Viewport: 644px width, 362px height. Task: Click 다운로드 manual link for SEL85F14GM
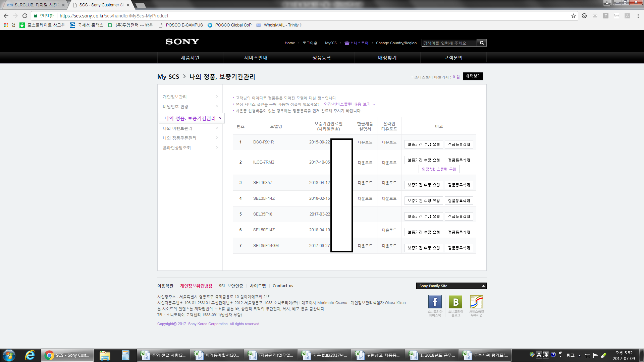(x=365, y=246)
